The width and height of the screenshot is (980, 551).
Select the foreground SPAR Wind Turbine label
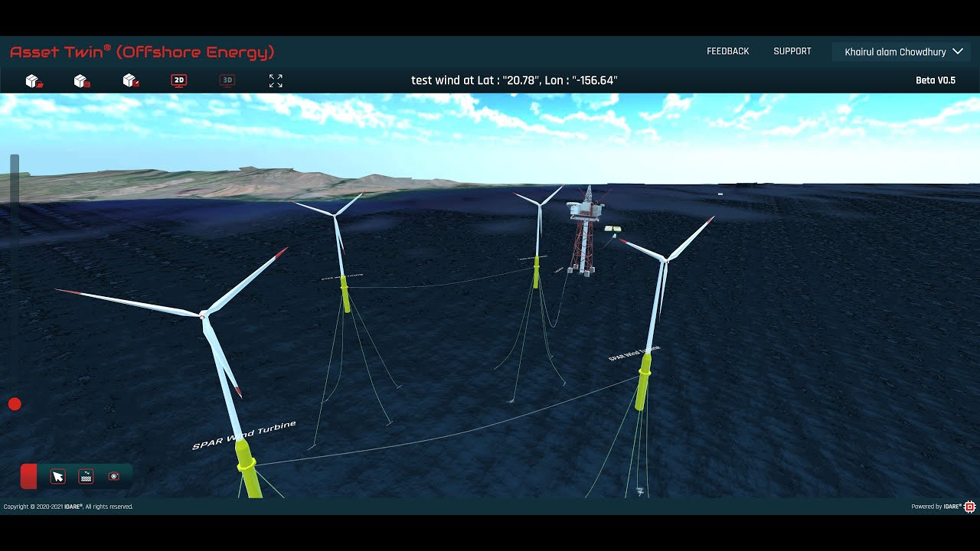(x=243, y=435)
